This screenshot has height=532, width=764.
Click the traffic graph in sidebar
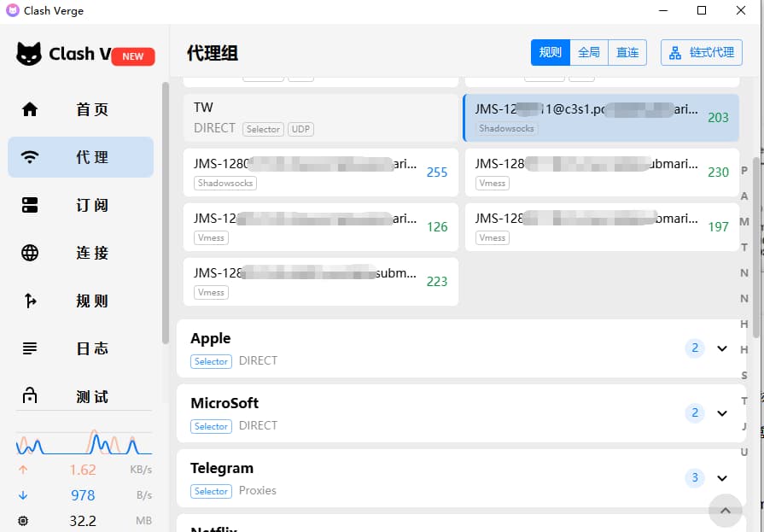tap(84, 441)
